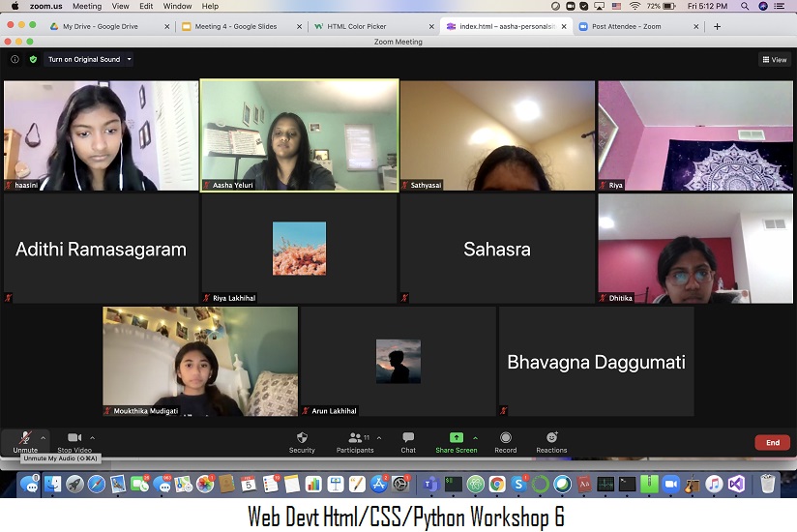Click the red End button
Viewport: 797px width, 532px height.
click(772, 443)
